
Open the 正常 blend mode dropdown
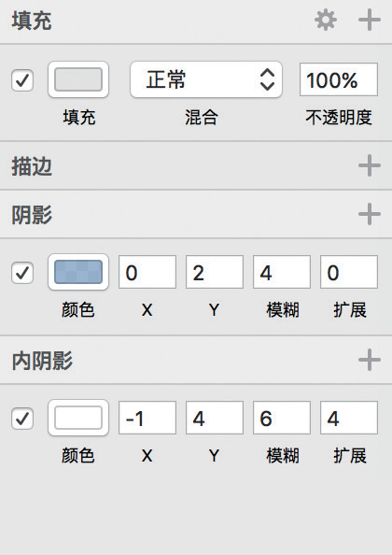click(x=206, y=79)
